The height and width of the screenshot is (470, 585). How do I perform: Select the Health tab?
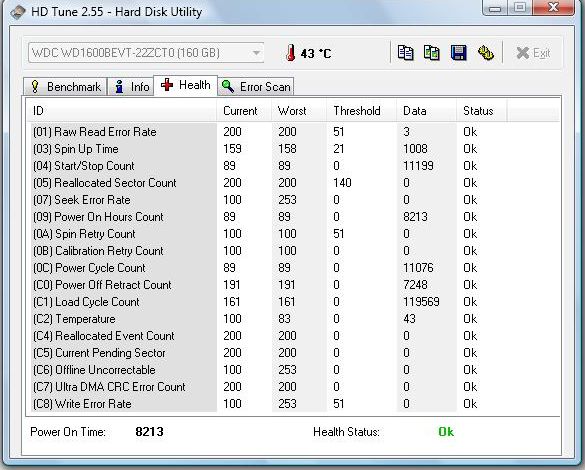[x=186, y=85]
